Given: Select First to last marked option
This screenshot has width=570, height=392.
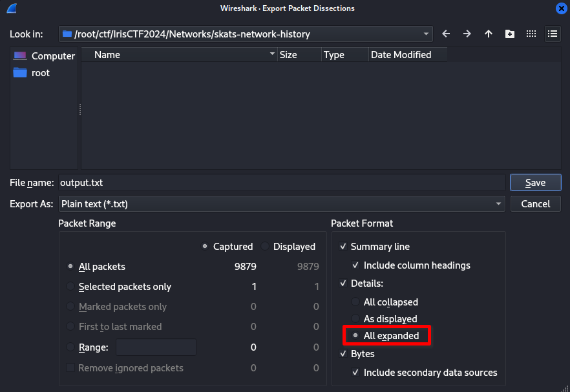Looking at the screenshot, I should pyautogui.click(x=70, y=327).
